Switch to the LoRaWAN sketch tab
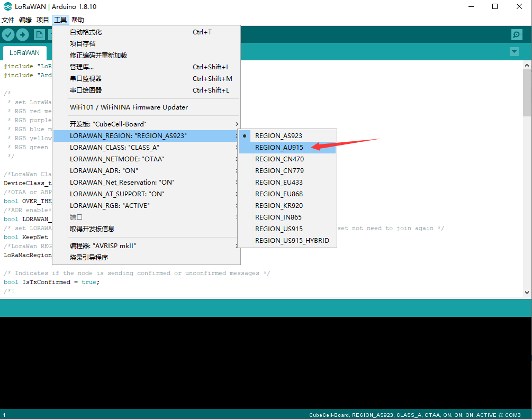Viewport: 532px width, 419px height. coord(24,53)
